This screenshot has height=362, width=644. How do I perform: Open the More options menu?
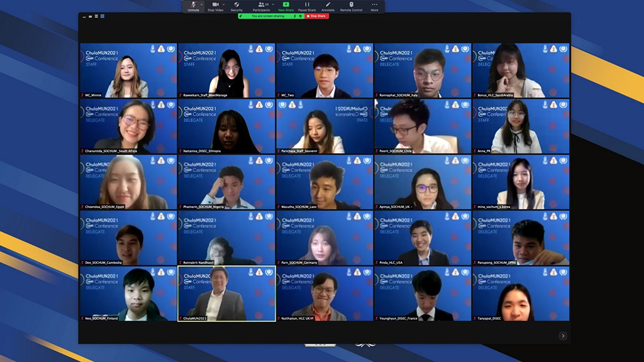pos(374,5)
